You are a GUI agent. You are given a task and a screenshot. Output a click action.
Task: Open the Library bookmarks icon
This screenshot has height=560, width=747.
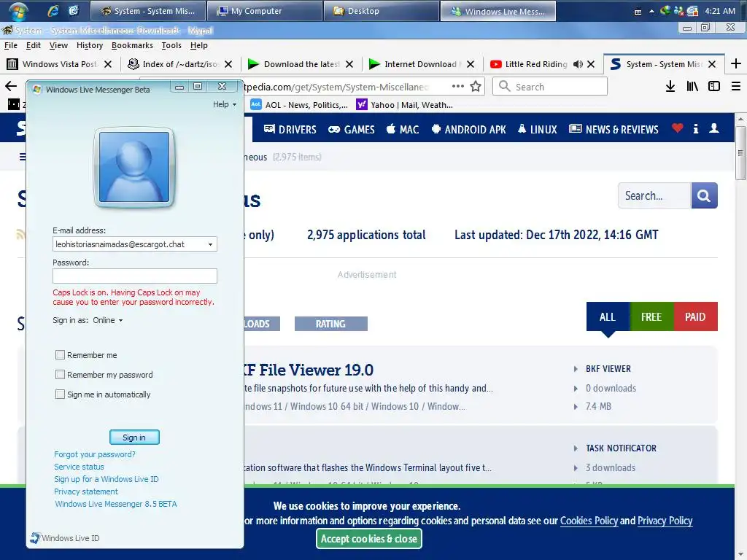click(692, 86)
